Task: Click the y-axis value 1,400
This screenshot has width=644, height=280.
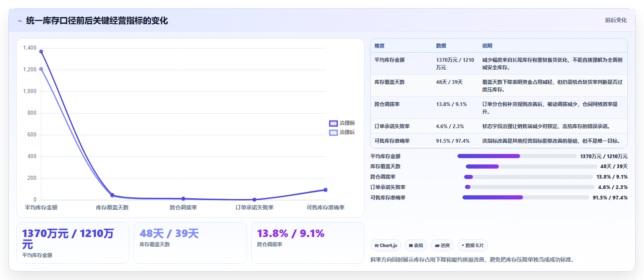Action: pos(30,48)
